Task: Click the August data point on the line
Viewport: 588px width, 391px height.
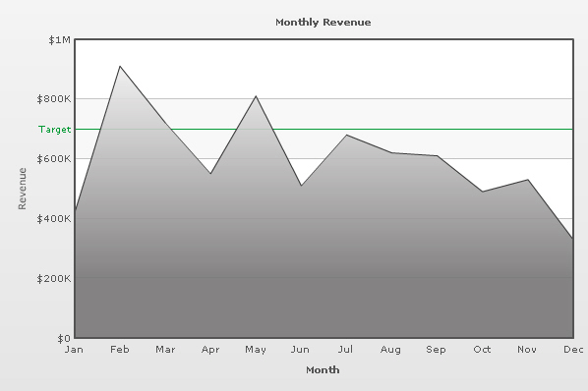Action: 392,152
